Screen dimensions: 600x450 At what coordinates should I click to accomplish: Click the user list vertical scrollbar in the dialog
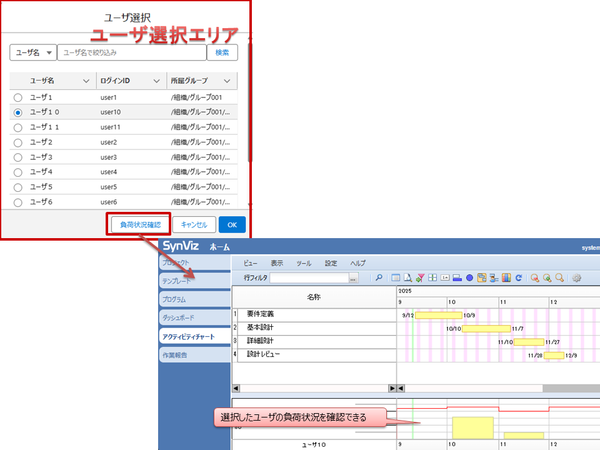click(x=250, y=103)
